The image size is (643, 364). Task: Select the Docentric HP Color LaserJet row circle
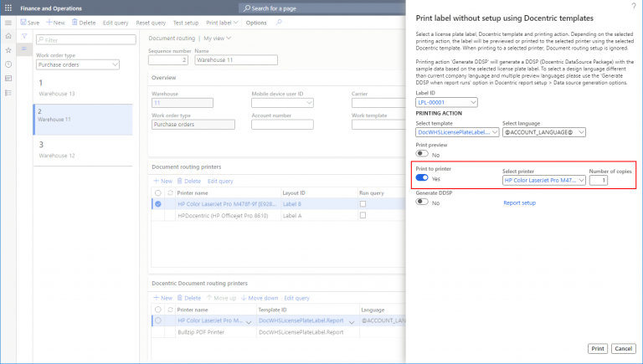click(158, 320)
